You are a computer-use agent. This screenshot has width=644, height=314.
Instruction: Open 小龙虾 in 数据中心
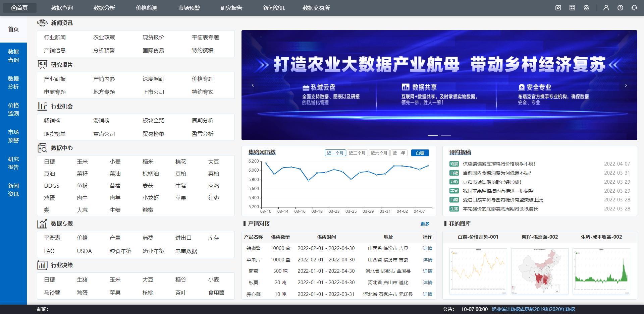[x=151, y=198]
